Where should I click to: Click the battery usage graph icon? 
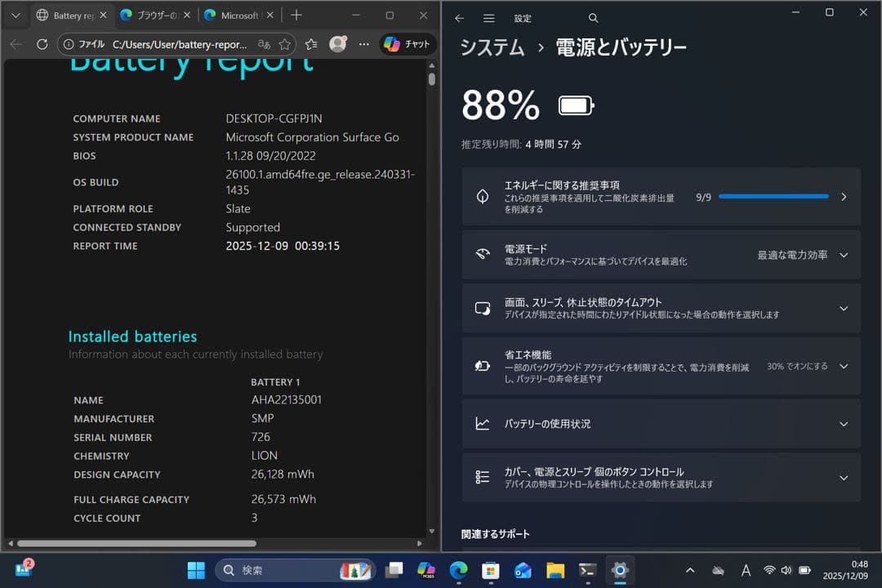[x=484, y=424]
